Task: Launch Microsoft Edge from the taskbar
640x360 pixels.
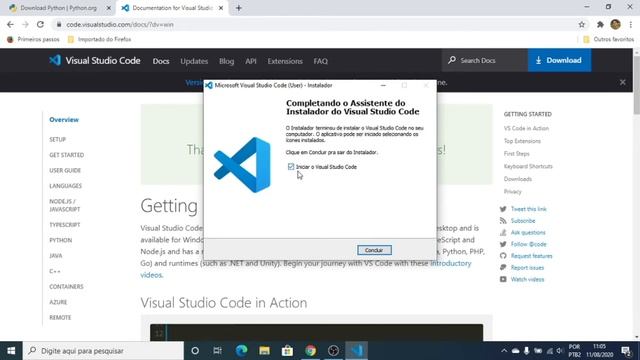Action: click(242, 351)
